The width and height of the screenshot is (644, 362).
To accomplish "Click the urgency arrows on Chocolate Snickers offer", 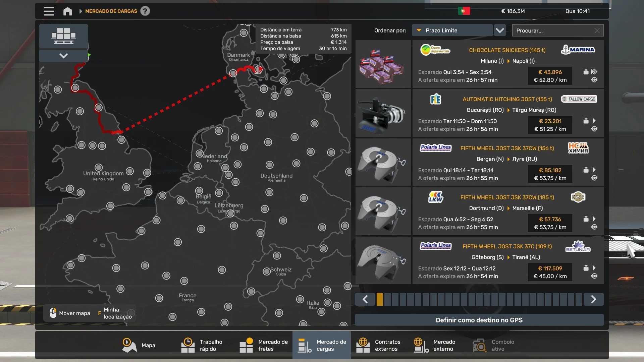I will coord(594,72).
